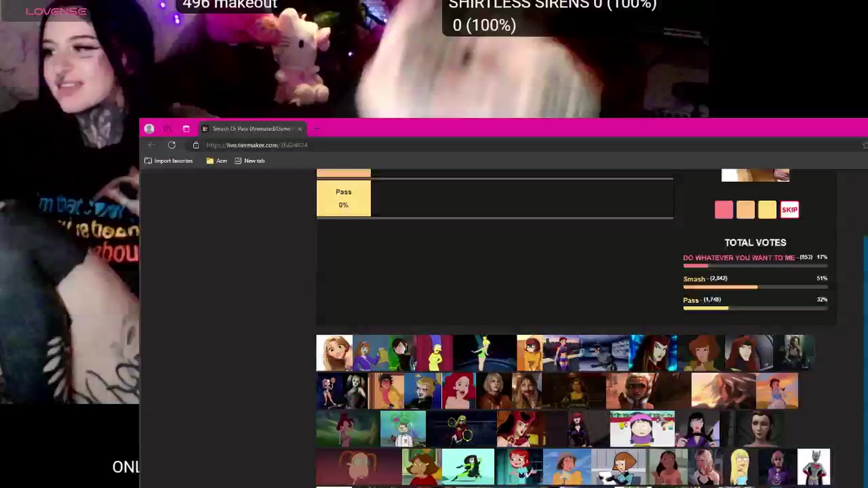Select the Rapunzel thumbnail
Image resolution: width=868 pixels, height=488 pixels.
pos(334,353)
